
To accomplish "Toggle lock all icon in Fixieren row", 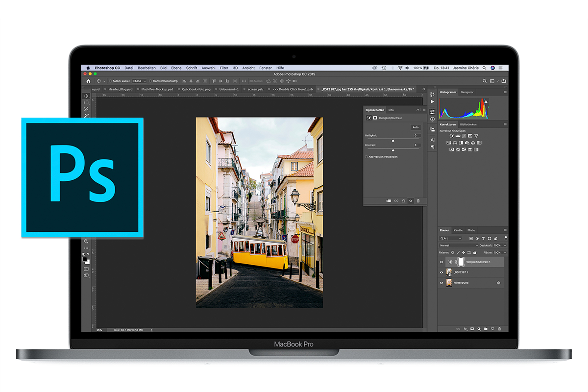I will (x=475, y=253).
